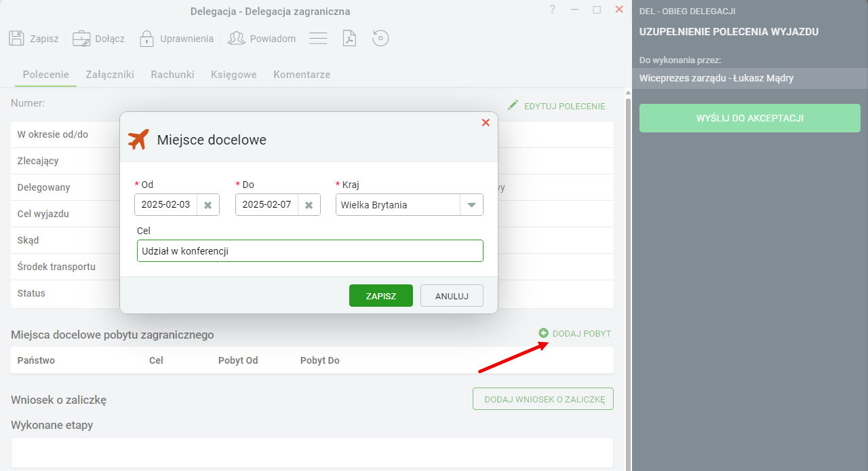The height and width of the screenshot is (471, 868).
Task: Switch to the Polecenie tab
Action: pyautogui.click(x=46, y=75)
